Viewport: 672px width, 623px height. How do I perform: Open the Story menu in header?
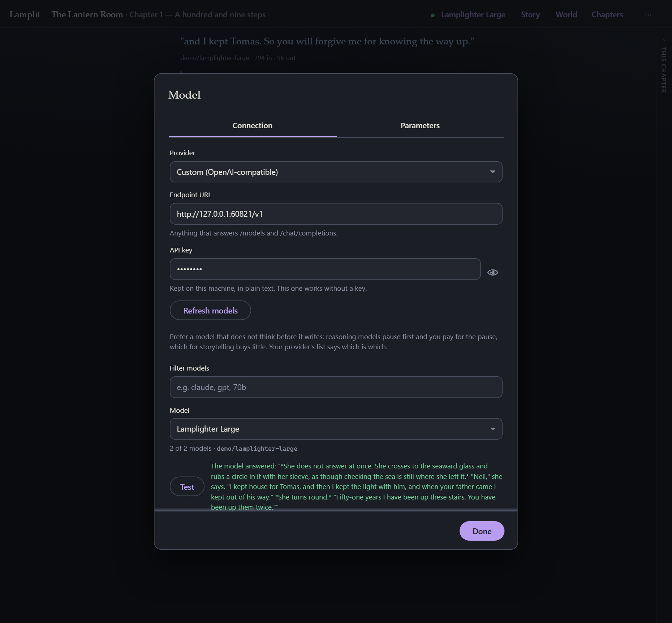530,15
